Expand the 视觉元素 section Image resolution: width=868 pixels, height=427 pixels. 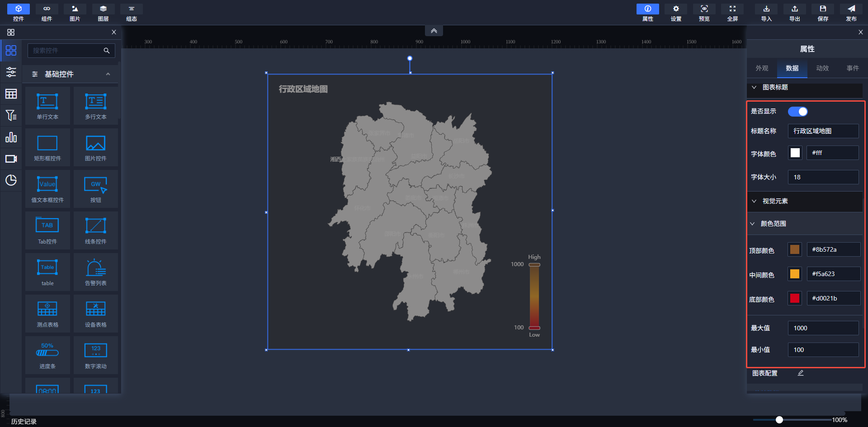(754, 201)
